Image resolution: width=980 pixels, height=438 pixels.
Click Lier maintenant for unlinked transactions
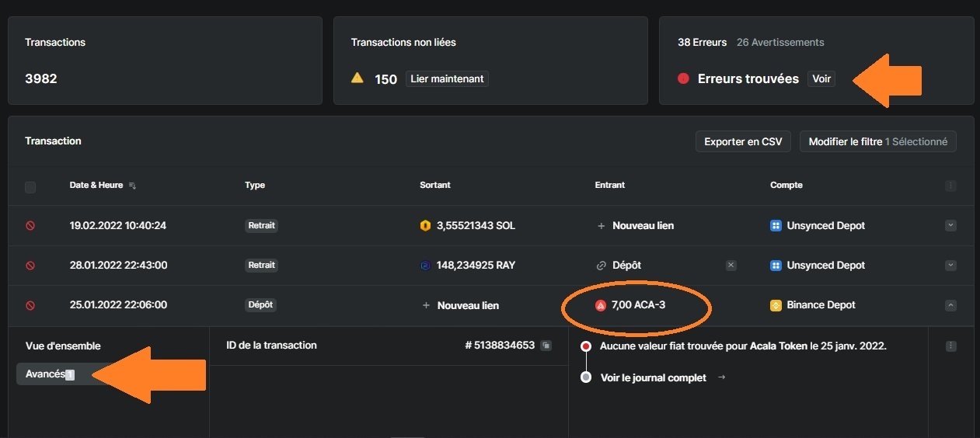(x=447, y=78)
